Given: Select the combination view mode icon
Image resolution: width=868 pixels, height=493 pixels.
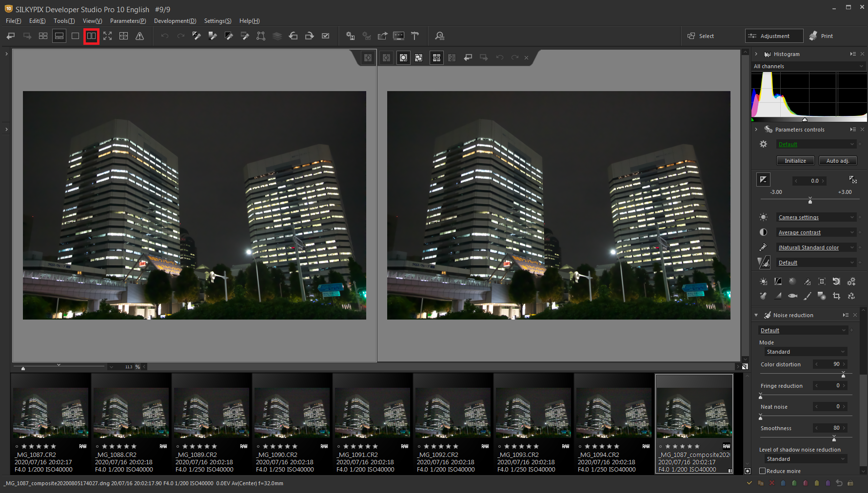Looking at the screenshot, I should pos(59,36).
